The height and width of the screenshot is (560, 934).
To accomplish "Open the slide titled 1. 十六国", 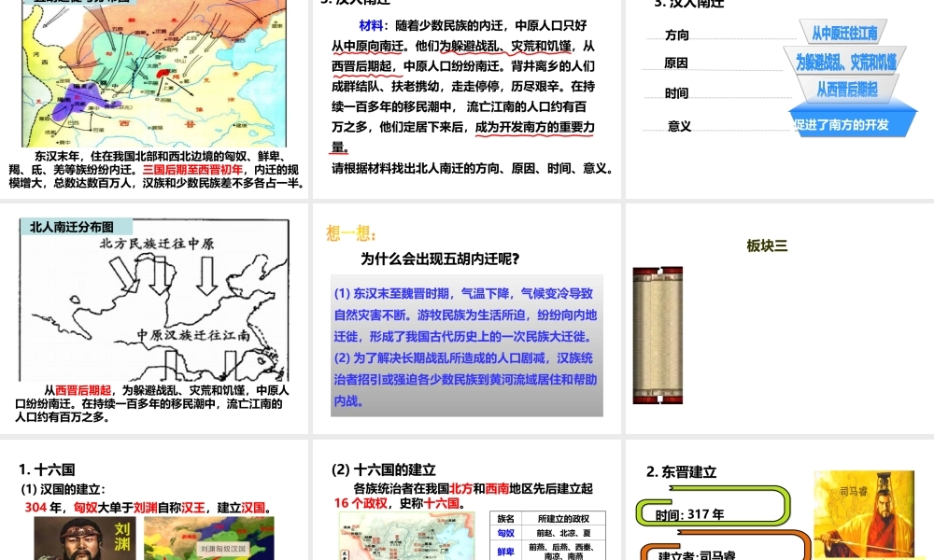I will coord(154,500).
